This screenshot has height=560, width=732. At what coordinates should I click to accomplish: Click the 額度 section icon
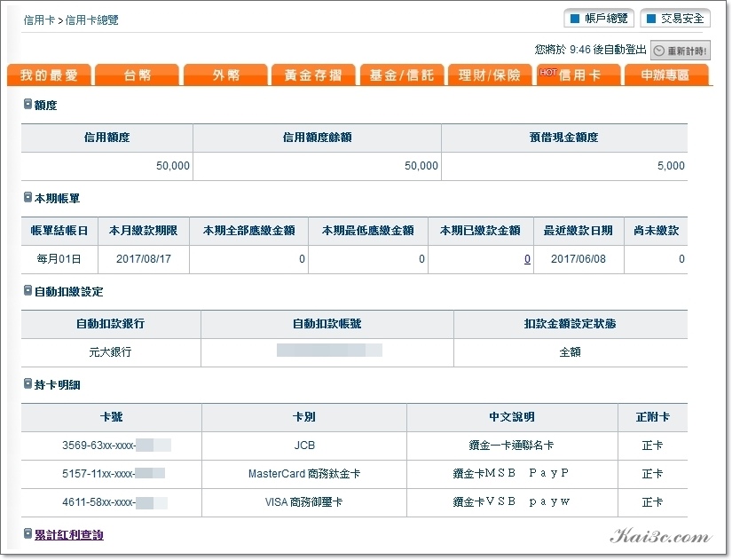coord(28,104)
